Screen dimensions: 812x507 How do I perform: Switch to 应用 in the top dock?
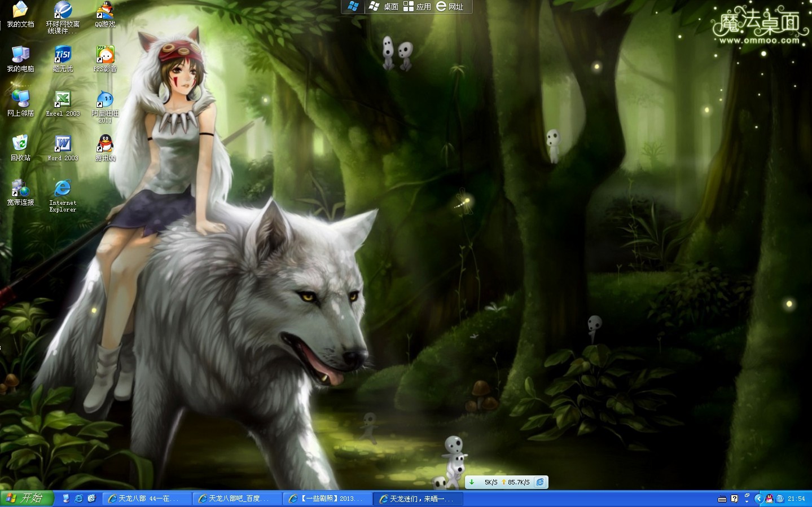(x=417, y=6)
